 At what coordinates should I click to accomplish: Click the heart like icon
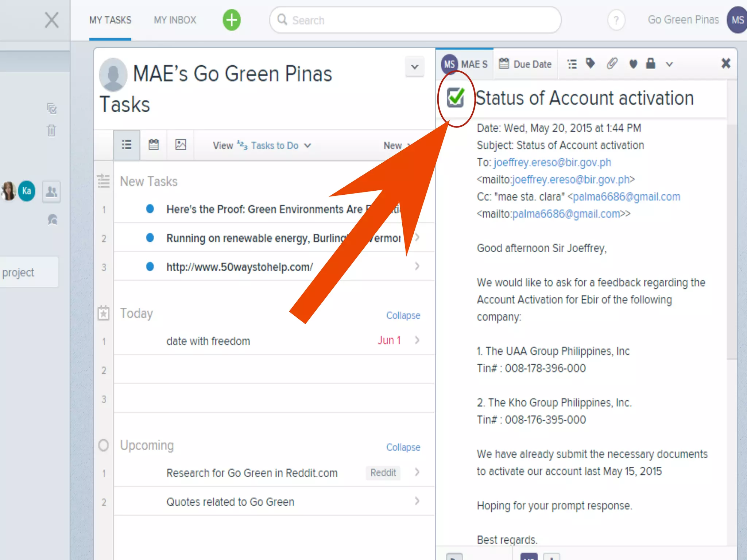pyautogui.click(x=633, y=64)
